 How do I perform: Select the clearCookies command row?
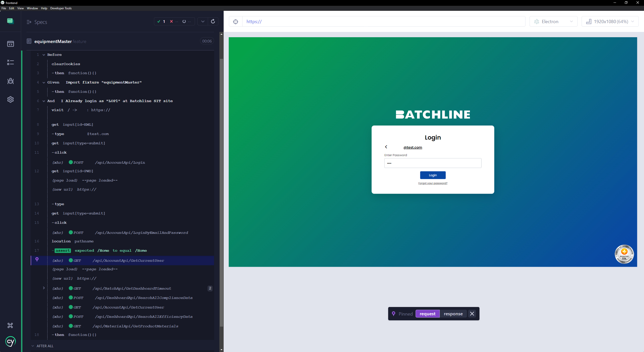[122, 64]
